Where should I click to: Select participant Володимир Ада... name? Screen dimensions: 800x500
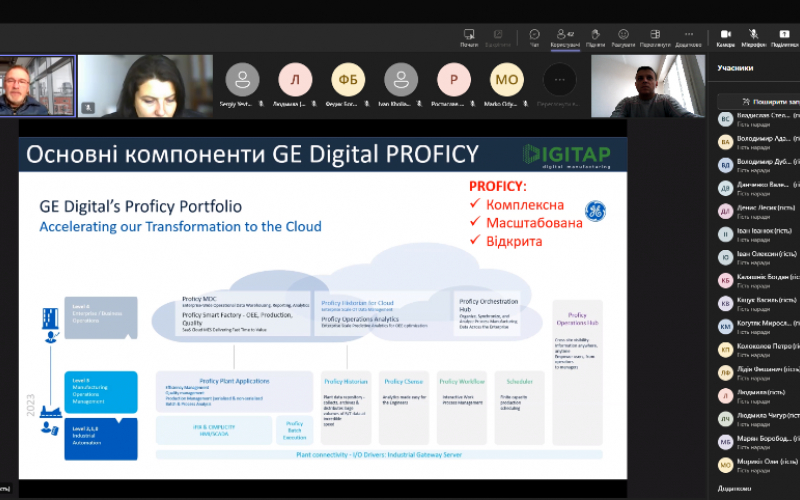[763, 138]
